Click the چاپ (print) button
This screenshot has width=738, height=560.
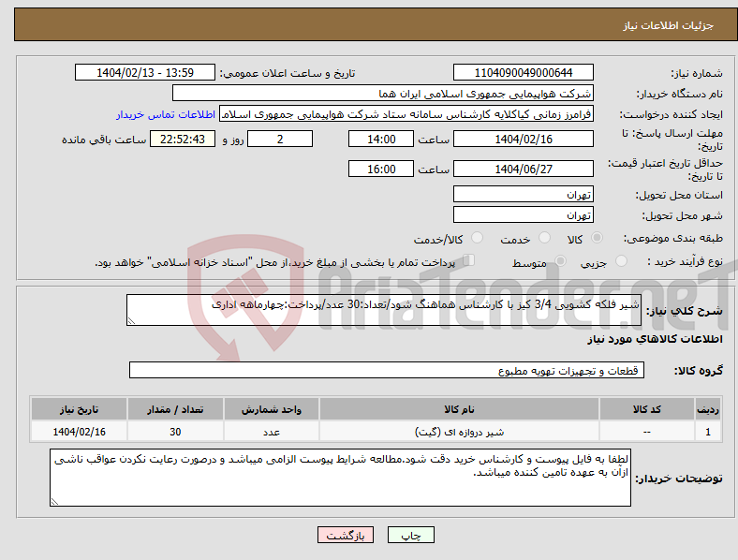click(x=410, y=535)
